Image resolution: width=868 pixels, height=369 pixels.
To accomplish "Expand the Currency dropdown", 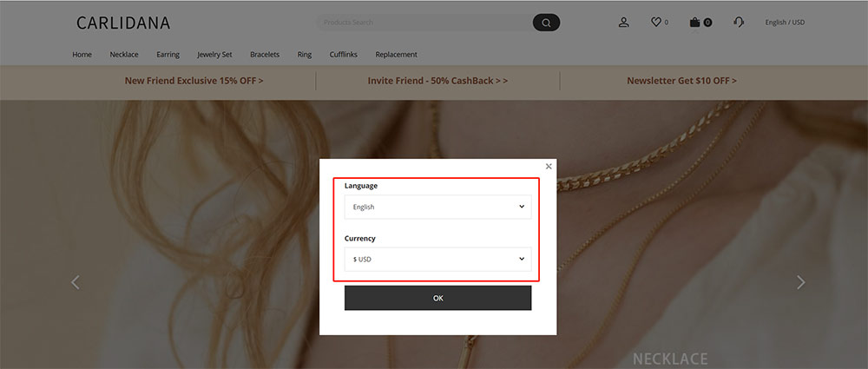I will [437, 259].
